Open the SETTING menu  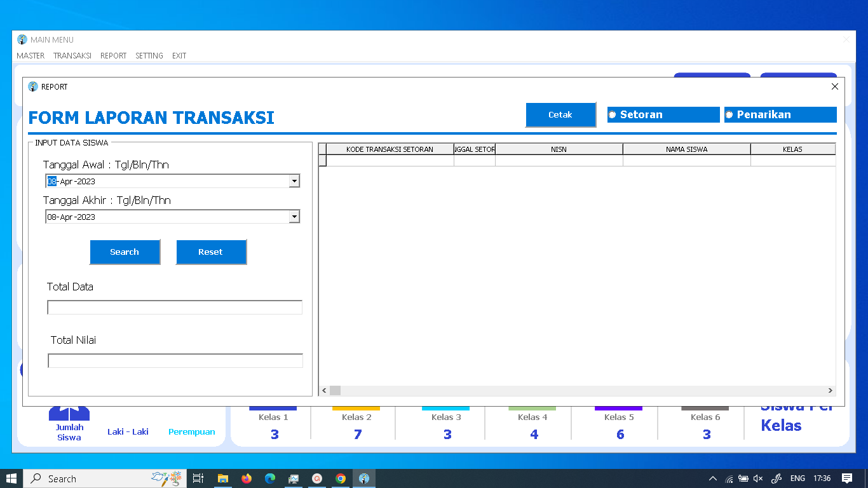tap(149, 55)
